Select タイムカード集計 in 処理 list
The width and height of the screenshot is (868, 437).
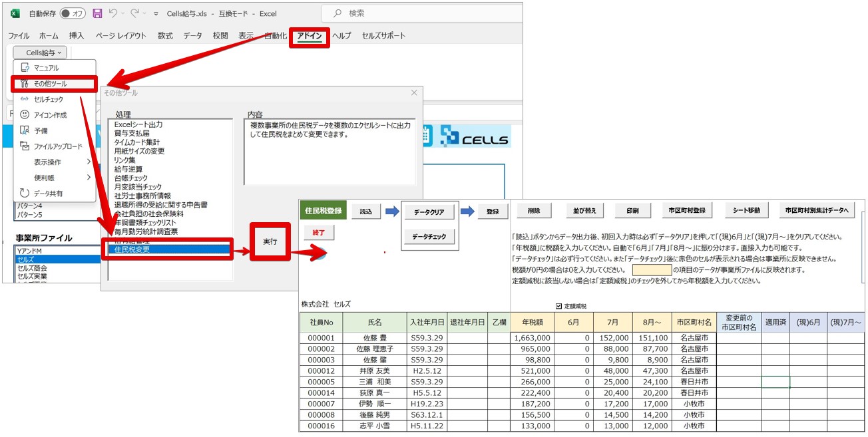[x=136, y=142]
